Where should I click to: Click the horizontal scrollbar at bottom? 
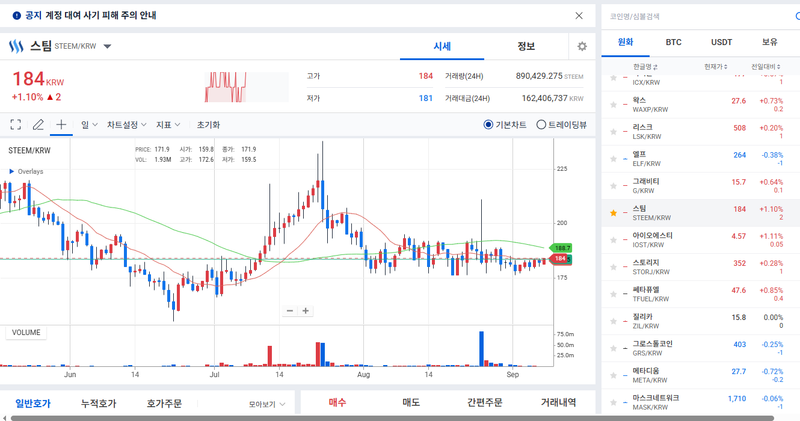pos(392,418)
